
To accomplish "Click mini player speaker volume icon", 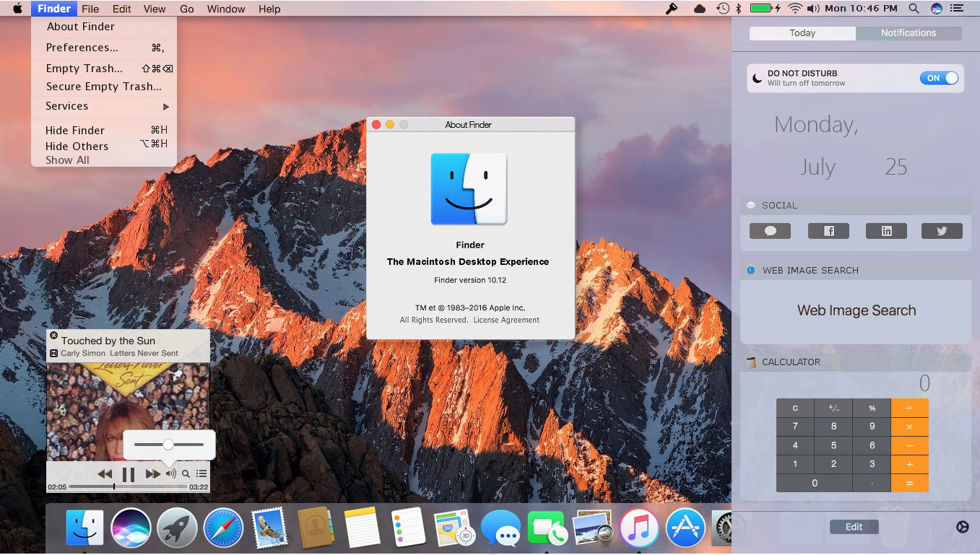I will 170,474.
